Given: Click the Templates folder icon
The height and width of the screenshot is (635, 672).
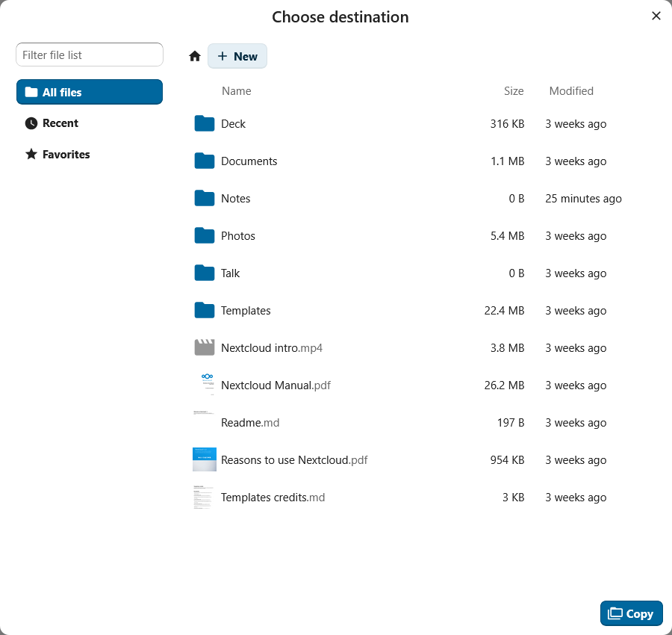Looking at the screenshot, I should coord(205,311).
